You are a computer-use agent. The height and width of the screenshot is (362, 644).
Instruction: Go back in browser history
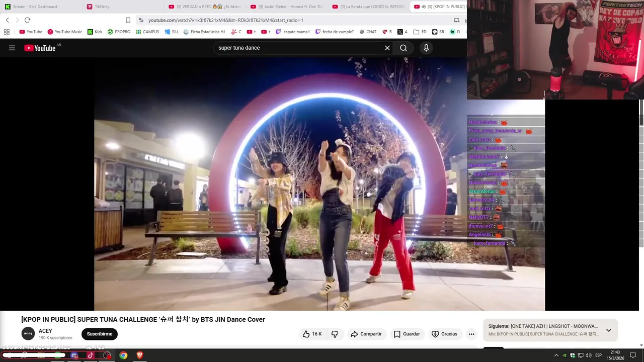(8, 20)
